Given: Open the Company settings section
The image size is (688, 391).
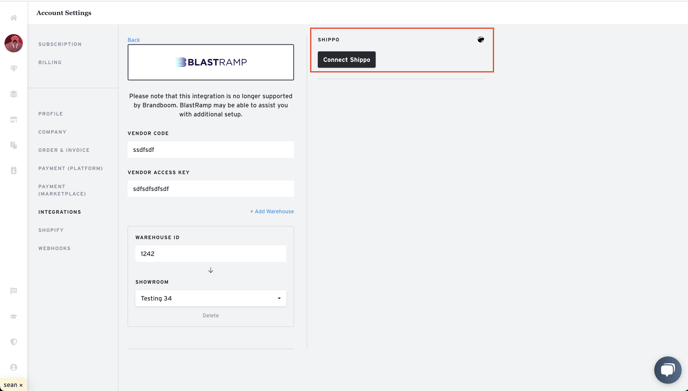Looking at the screenshot, I should click(52, 132).
